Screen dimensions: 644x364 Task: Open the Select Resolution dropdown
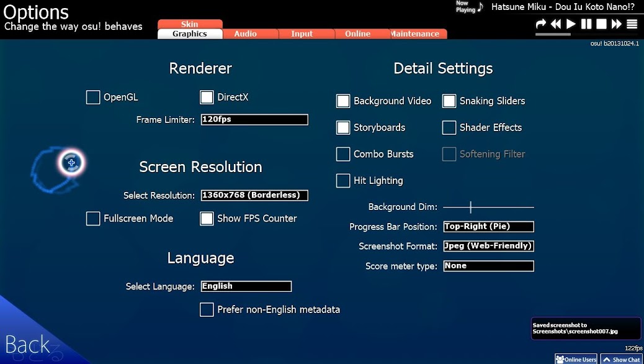pyautogui.click(x=254, y=196)
